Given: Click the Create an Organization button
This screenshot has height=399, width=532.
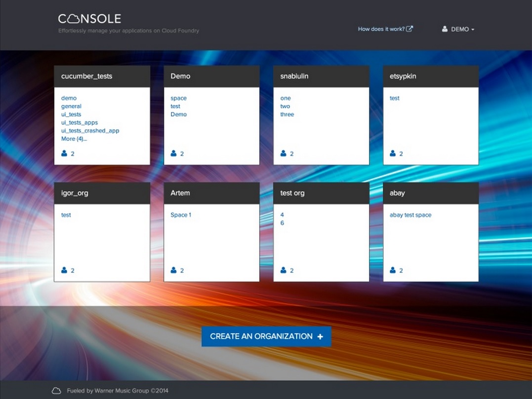Looking at the screenshot, I should point(266,337).
